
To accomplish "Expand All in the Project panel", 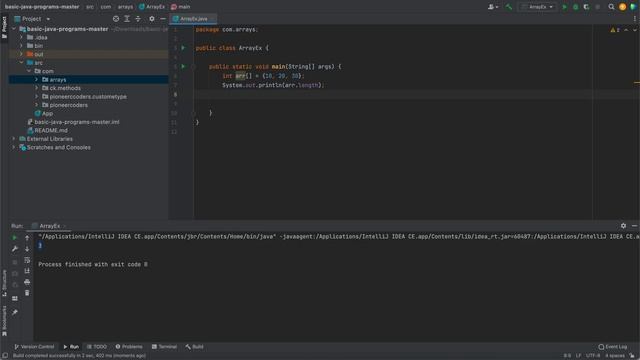I will click(x=127, y=19).
